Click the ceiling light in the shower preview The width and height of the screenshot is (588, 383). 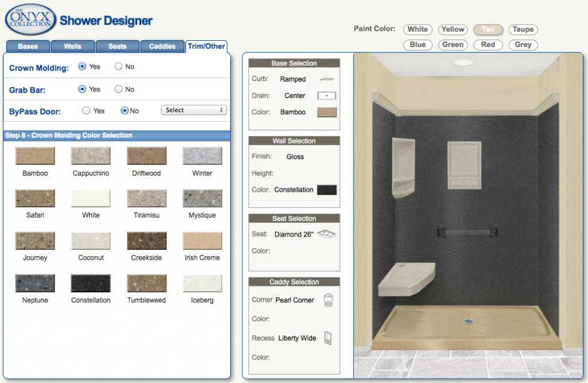pyautogui.click(x=463, y=62)
